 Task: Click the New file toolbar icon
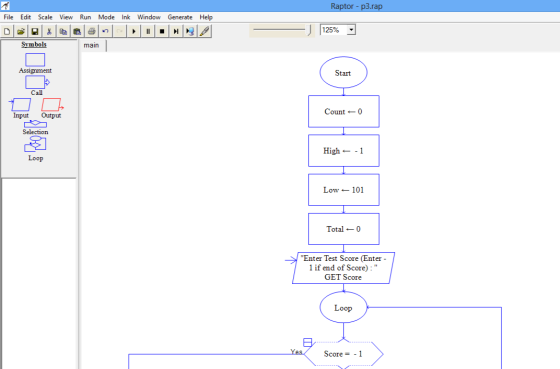7,31
